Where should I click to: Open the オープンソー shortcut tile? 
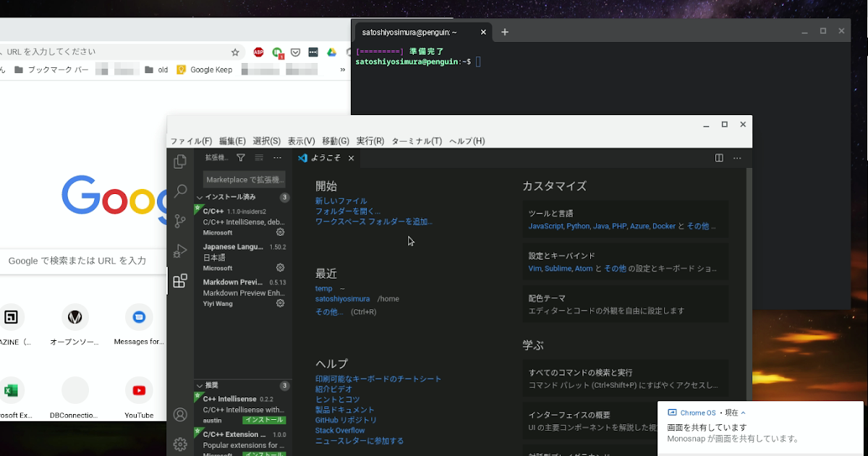(75, 324)
